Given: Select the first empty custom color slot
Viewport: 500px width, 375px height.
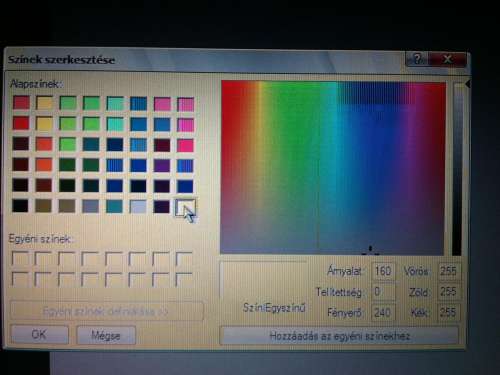Looking at the screenshot, I should click(x=20, y=259).
